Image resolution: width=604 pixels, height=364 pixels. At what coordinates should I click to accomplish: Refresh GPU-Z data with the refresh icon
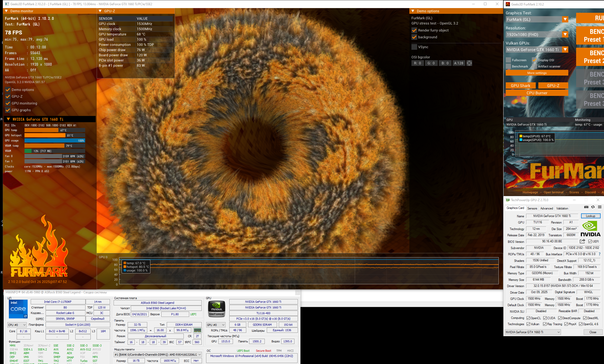tap(593, 207)
